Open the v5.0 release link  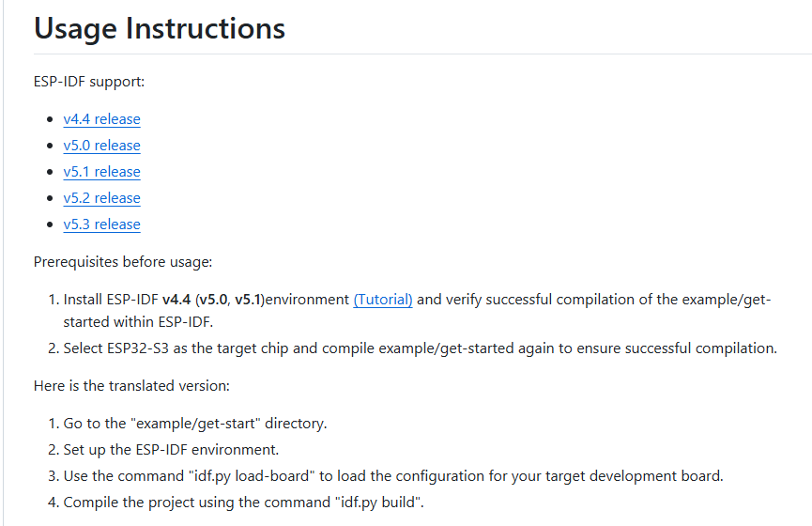click(x=101, y=146)
